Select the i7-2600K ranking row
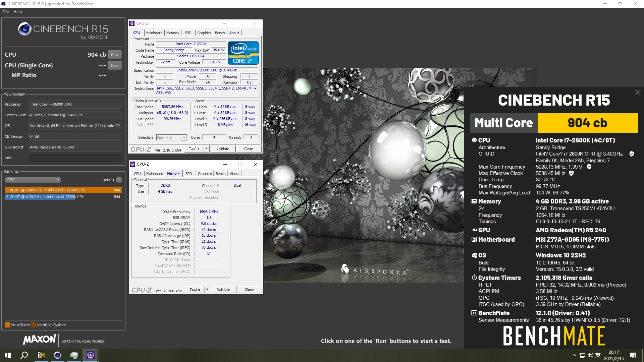644x362 pixels. point(63,190)
